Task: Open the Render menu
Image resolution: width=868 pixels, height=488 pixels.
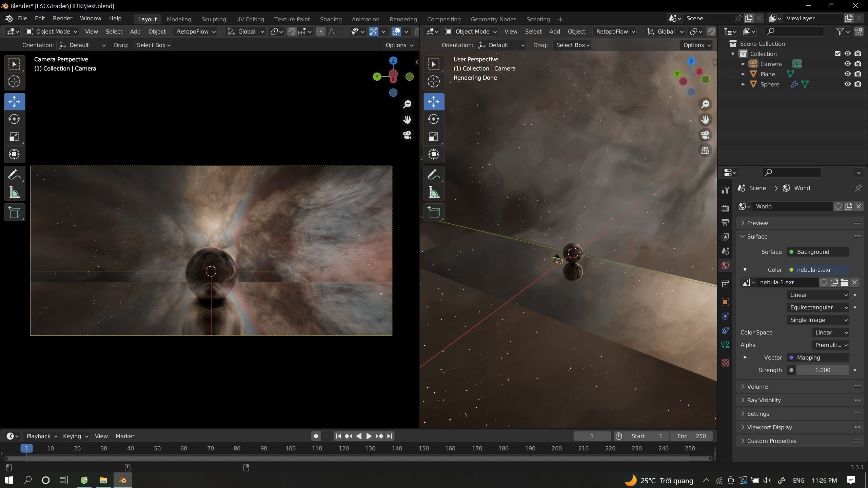Action: click(62, 18)
